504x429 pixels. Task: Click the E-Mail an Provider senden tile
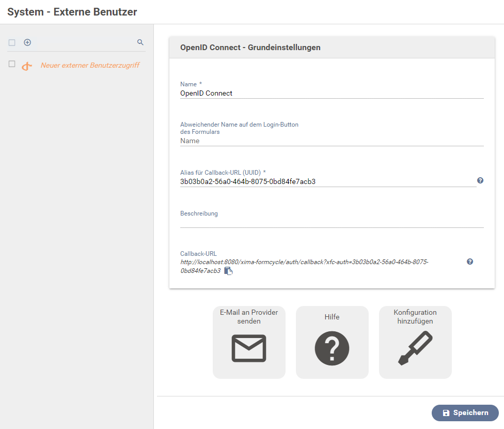click(249, 342)
